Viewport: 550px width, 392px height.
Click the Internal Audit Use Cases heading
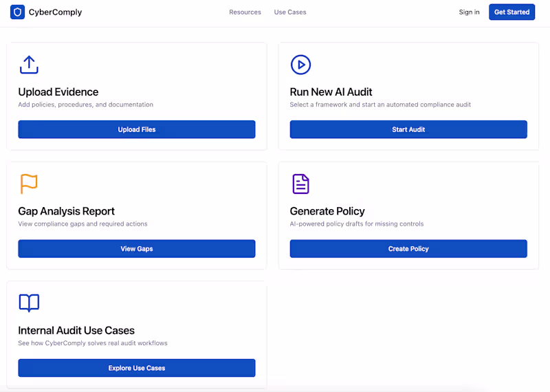[76, 331]
